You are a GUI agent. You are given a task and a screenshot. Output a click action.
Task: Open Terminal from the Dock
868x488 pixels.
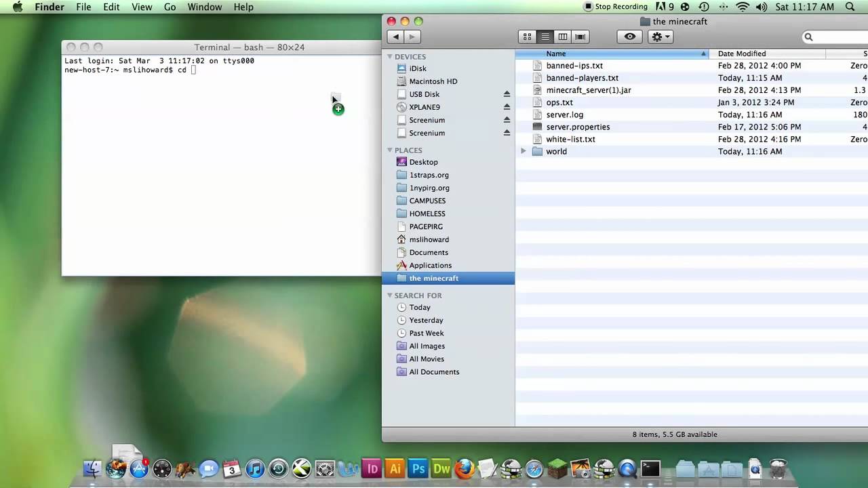pyautogui.click(x=650, y=468)
